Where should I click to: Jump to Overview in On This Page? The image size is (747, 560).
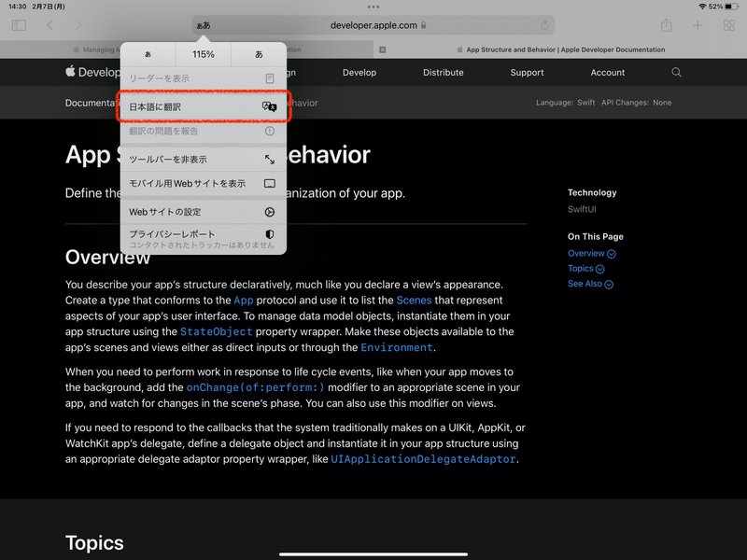pyautogui.click(x=591, y=253)
